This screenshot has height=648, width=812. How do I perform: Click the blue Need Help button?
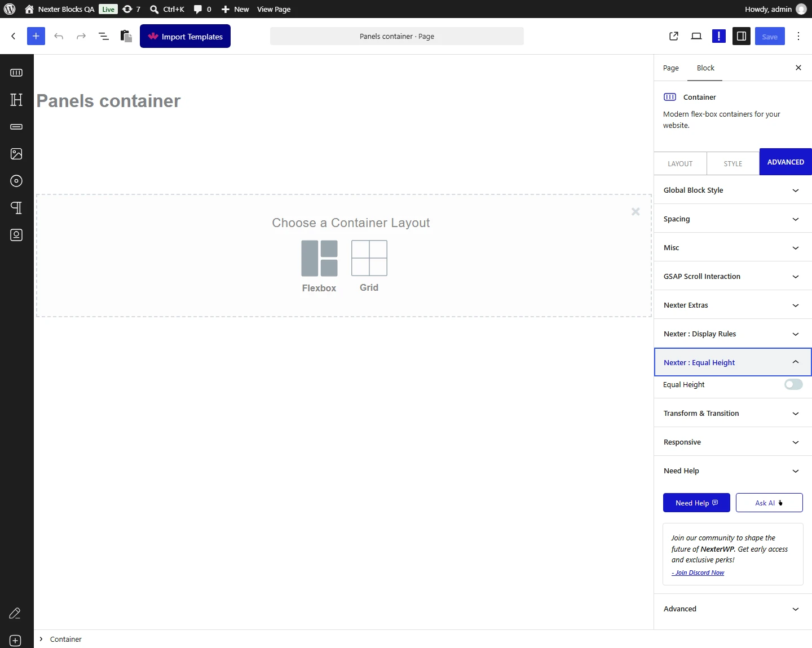(696, 503)
